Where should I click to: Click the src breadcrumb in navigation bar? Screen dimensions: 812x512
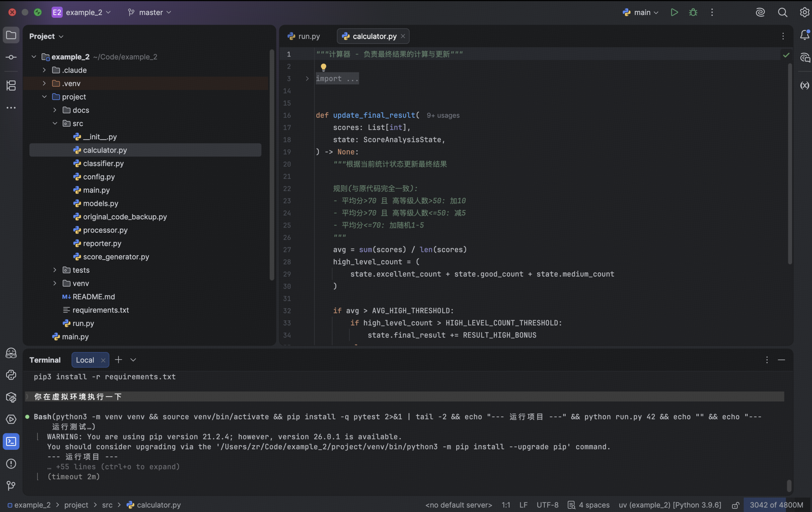107,505
